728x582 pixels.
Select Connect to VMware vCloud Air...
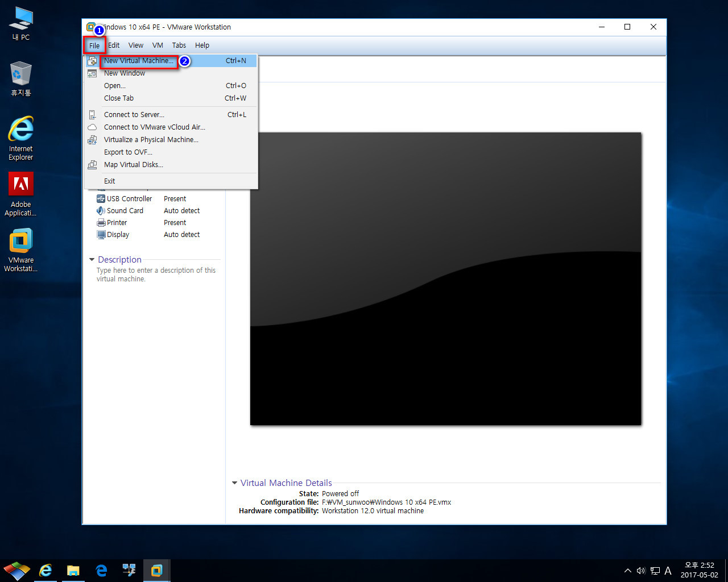(171, 127)
